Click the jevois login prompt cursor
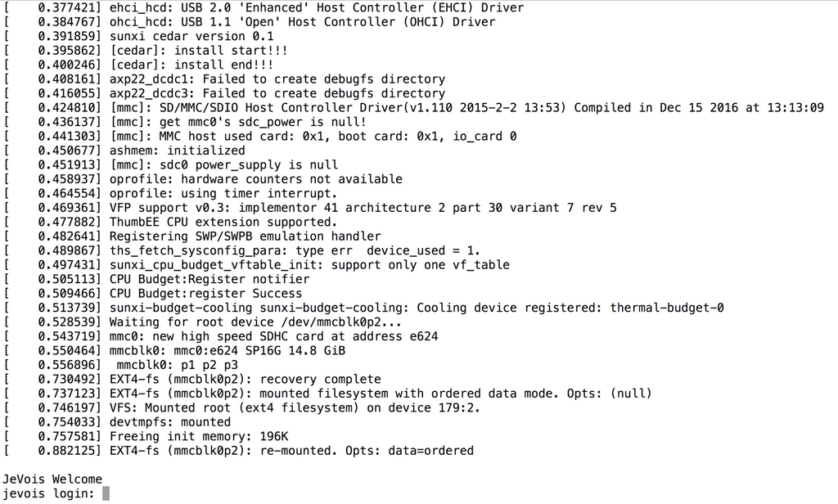Viewport: 838px width, 504px height. (106, 493)
